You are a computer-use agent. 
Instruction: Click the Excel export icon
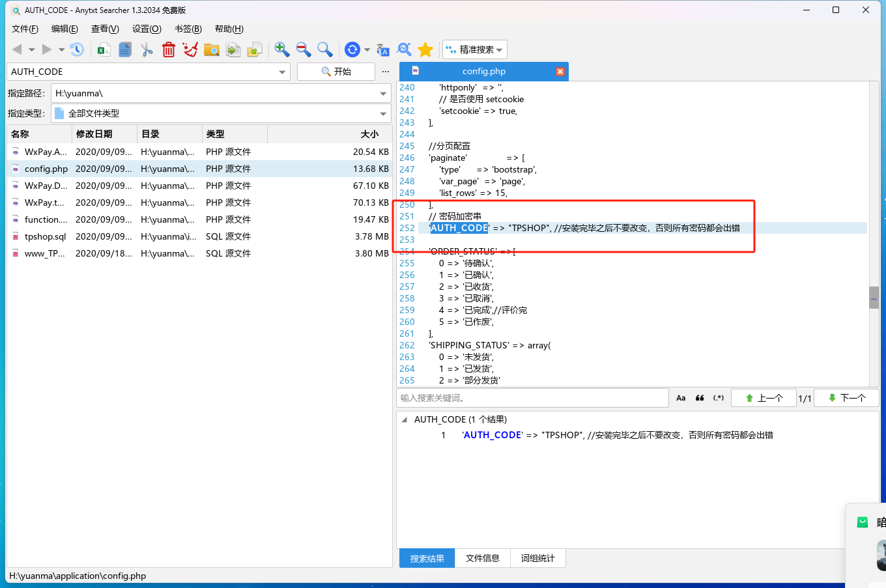tap(104, 49)
